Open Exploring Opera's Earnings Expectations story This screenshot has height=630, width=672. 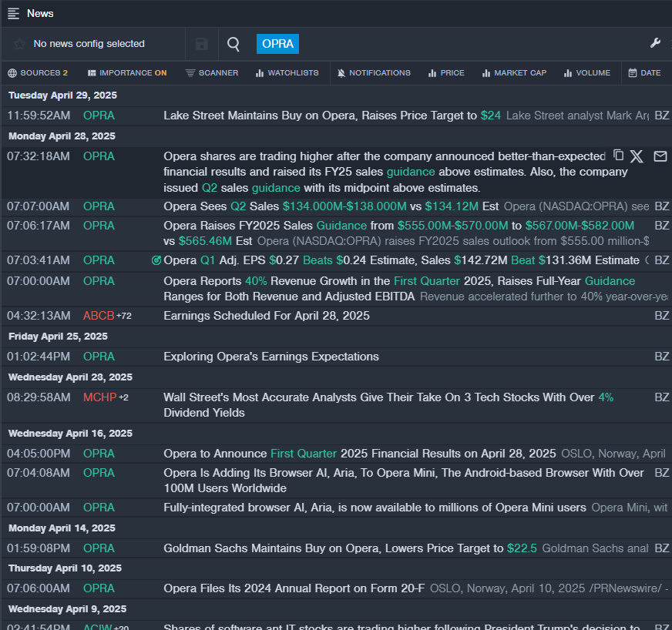271,357
